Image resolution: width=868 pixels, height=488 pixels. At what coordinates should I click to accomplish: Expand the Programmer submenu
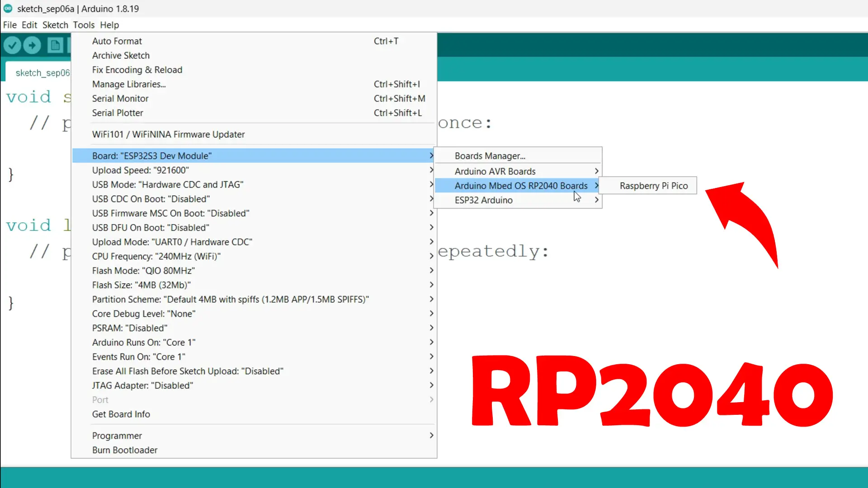tap(254, 436)
